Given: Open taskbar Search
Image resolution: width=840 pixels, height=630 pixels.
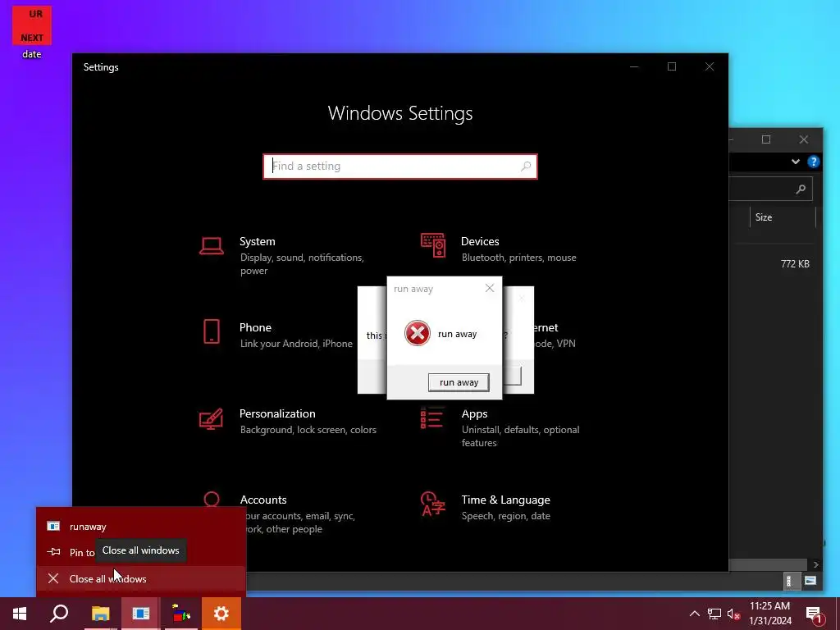Looking at the screenshot, I should tap(59, 614).
